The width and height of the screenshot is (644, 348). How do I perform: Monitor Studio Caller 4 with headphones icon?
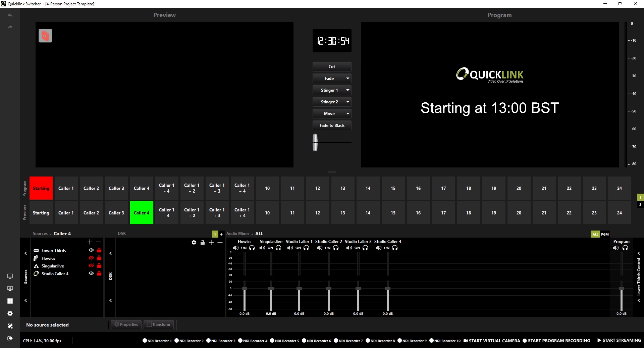coord(395,248)
